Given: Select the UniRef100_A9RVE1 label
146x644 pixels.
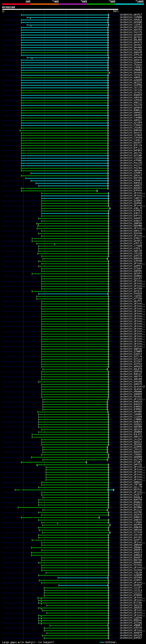Looking at the screenshot, I should click(x=131, y=77).
